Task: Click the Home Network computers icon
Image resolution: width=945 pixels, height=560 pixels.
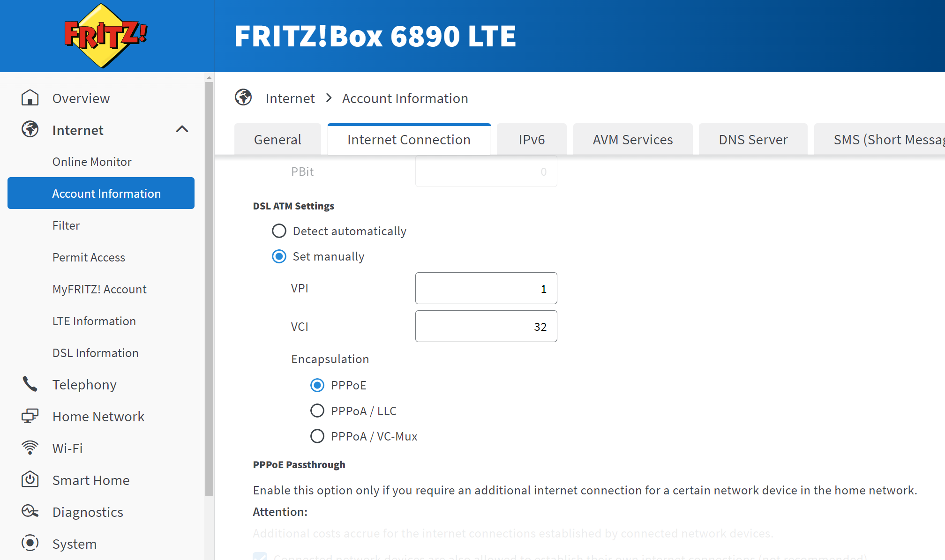Action: click(30, 416)
